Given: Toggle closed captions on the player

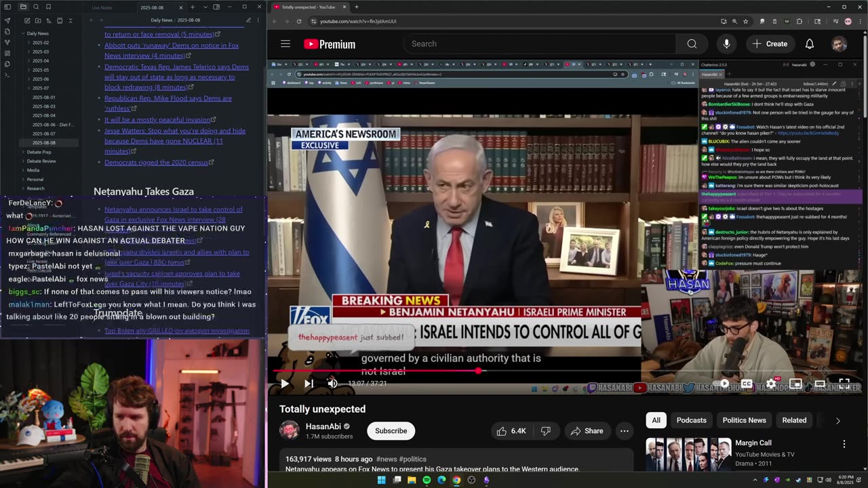Looking at the screenshot, I should [747, 384].
